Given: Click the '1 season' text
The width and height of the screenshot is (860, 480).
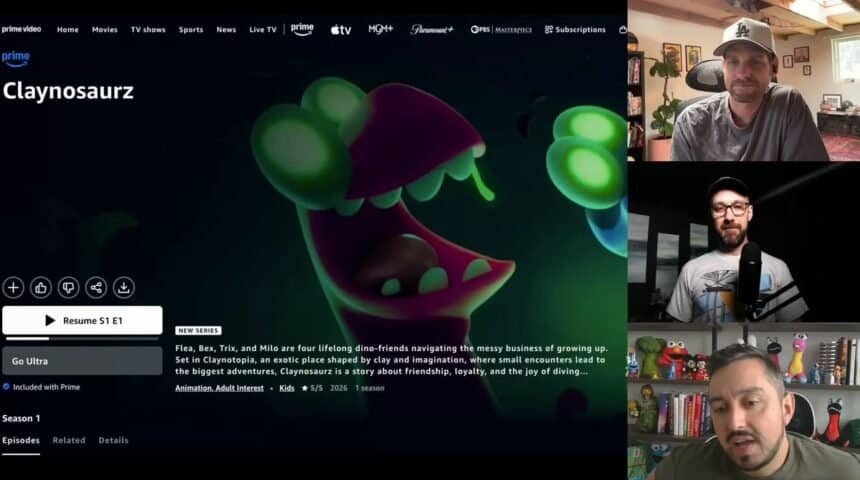Looking at the screenshot, I should click(370, 388).
